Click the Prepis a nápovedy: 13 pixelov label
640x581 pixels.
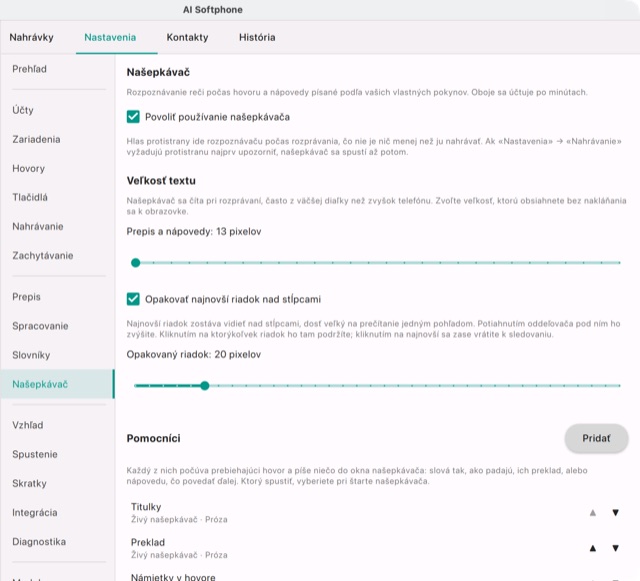(194, 232)
